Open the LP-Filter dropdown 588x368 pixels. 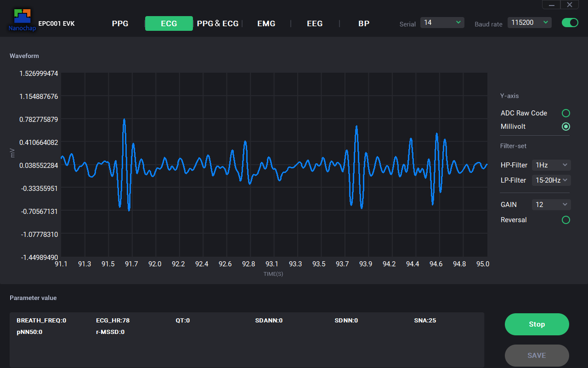coord(551,180)
